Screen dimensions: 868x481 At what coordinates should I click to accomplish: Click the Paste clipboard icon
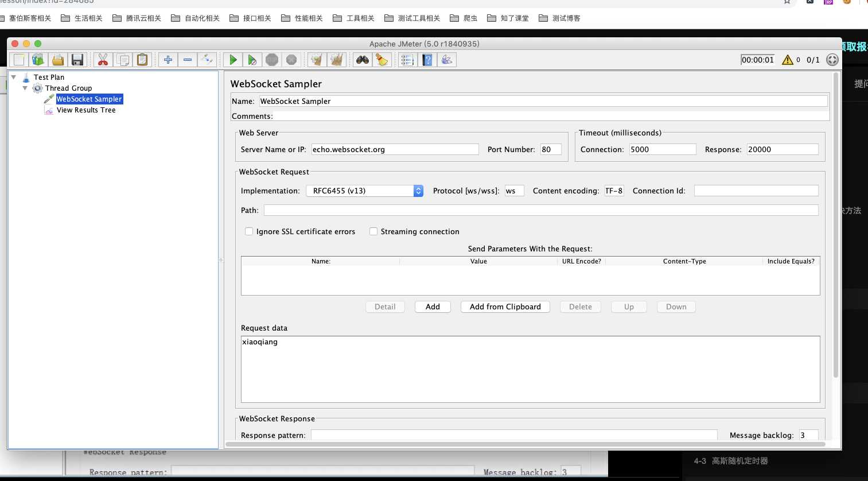pos(142,60)
